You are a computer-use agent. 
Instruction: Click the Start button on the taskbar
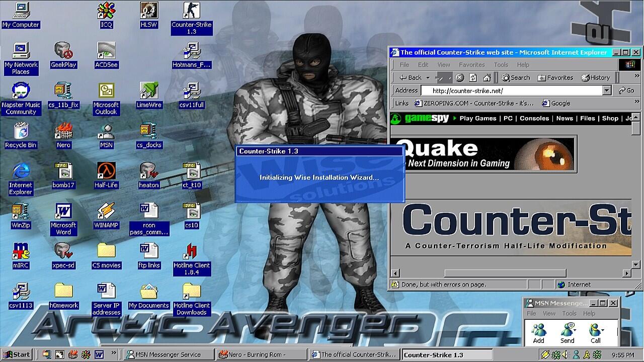(17, 354)
